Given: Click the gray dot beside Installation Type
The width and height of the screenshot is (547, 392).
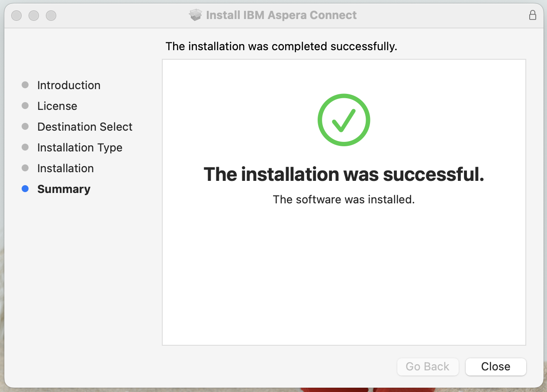Looking at the screenshot, I should pyautogui.click(x=25, y=147).
